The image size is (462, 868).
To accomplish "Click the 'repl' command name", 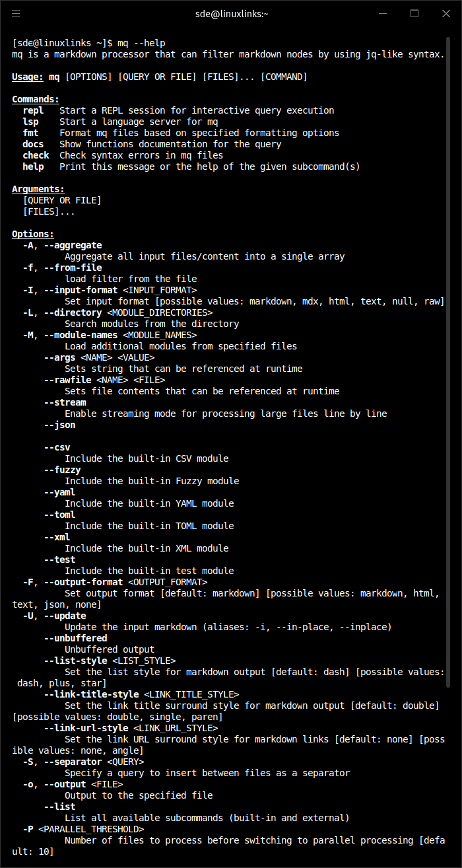I will [x=33, y=110].
